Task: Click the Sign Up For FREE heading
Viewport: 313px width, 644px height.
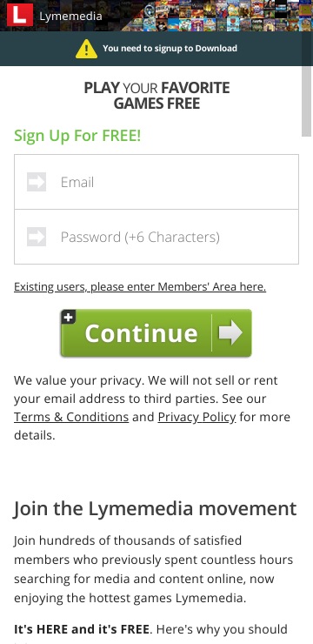Action: coord(77,135)
